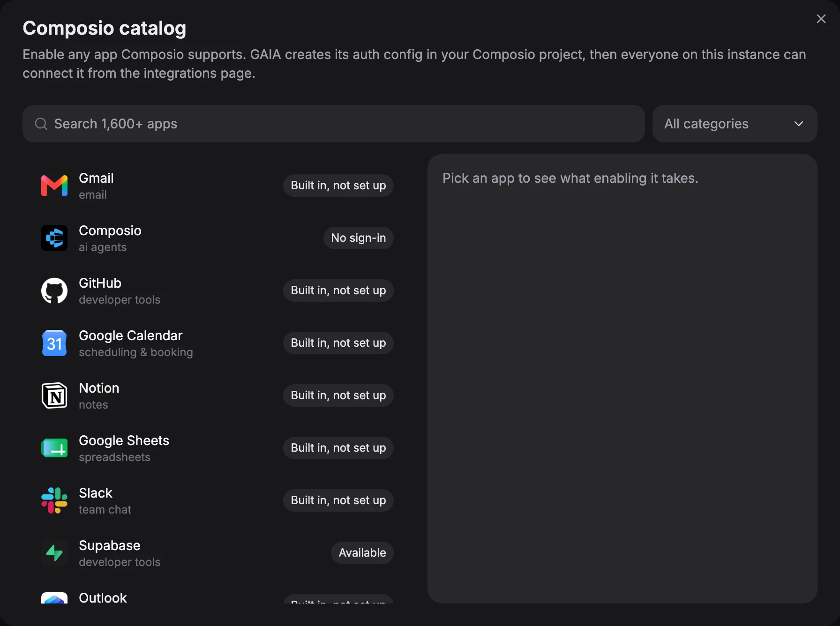Select the Slack app name
This screenshot has height=626, width=840.
click(x=96, y=493)
